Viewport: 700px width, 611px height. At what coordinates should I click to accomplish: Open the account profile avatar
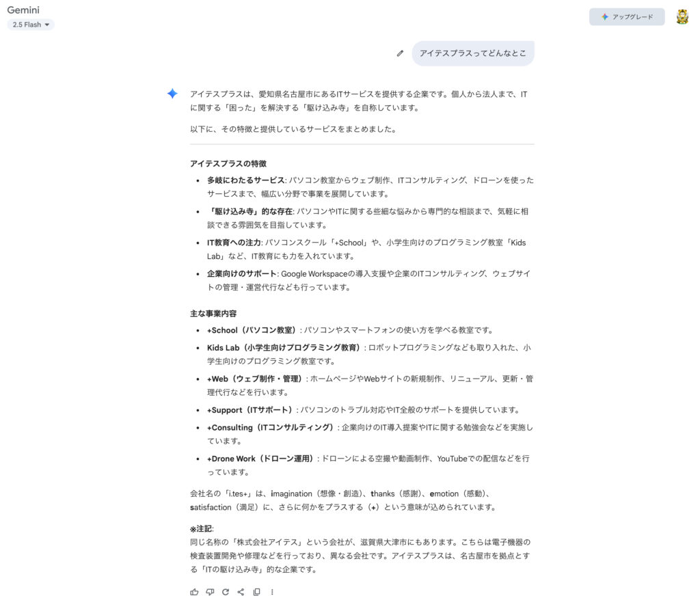coord(682,17)
